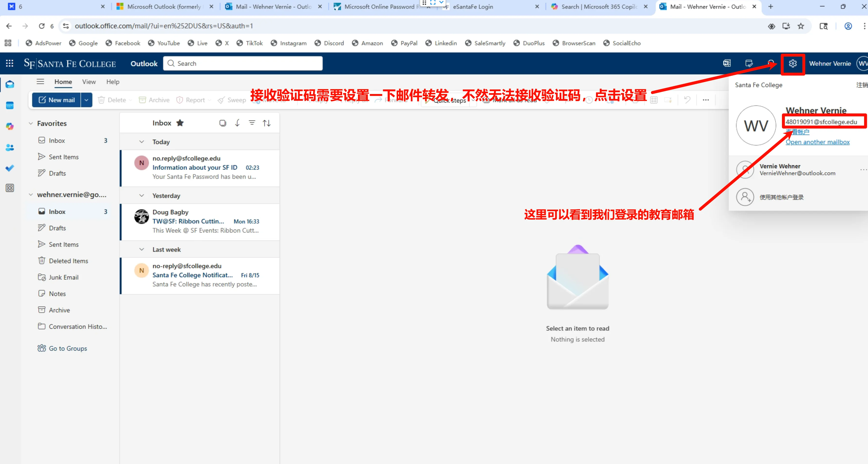
Task: Open Calendar in the left rail
Action: tap(10, 105)
